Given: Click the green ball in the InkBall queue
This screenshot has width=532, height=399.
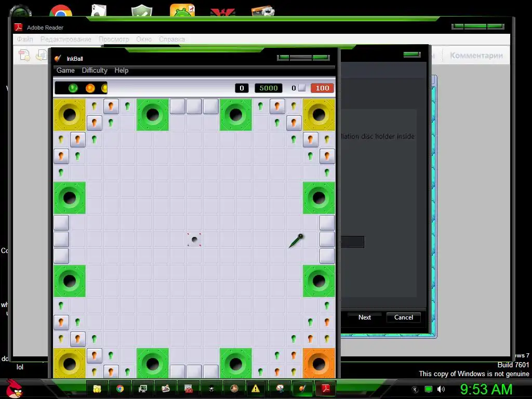Looking at the screenshot, I should point(73,88).
